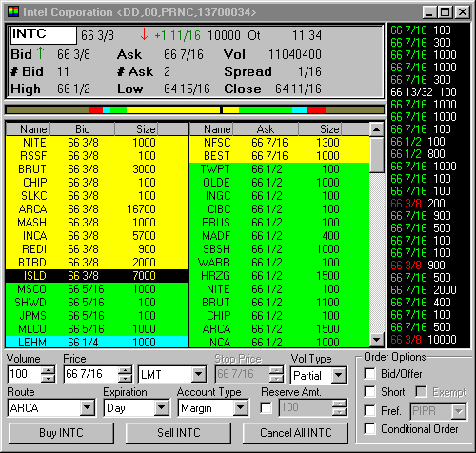Select the INCA bid row size 5700
The height and width of the screenshot is (453, 476).
pyautogui.click(x=97, y=236)
